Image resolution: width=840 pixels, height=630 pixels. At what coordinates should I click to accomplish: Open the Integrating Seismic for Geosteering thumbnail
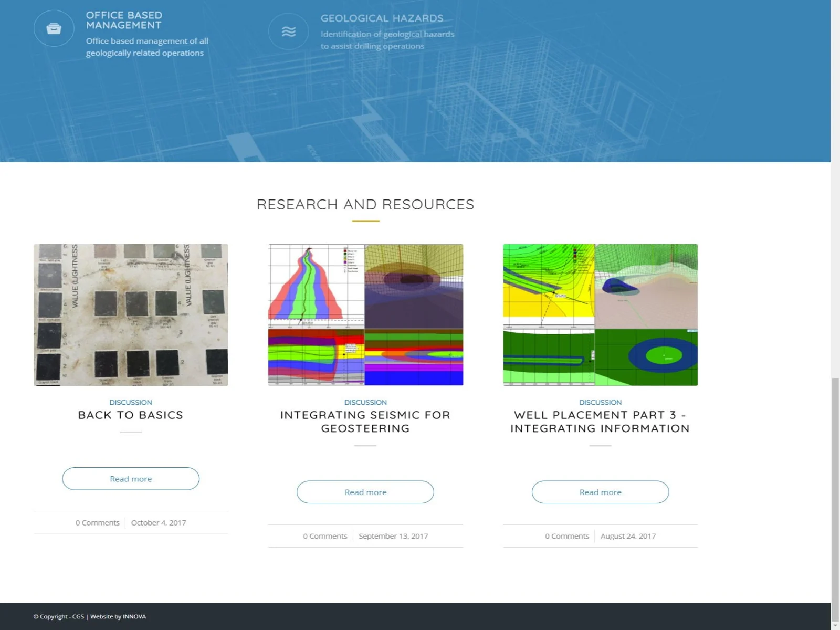point(365,315)
